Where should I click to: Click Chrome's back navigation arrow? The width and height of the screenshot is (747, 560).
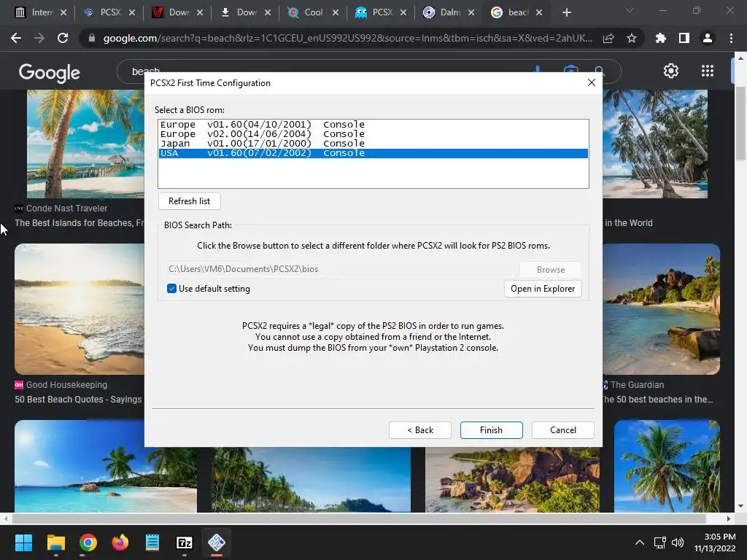coord(16,38)
